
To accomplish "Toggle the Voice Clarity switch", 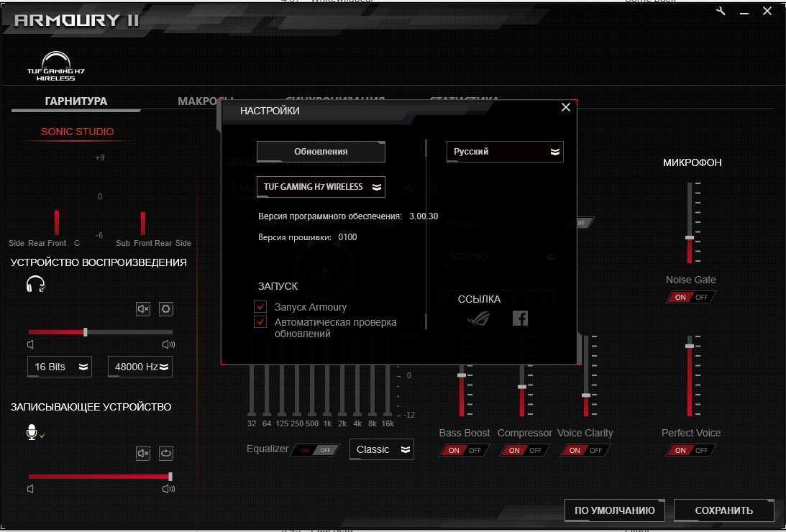I will click(585, 450).
